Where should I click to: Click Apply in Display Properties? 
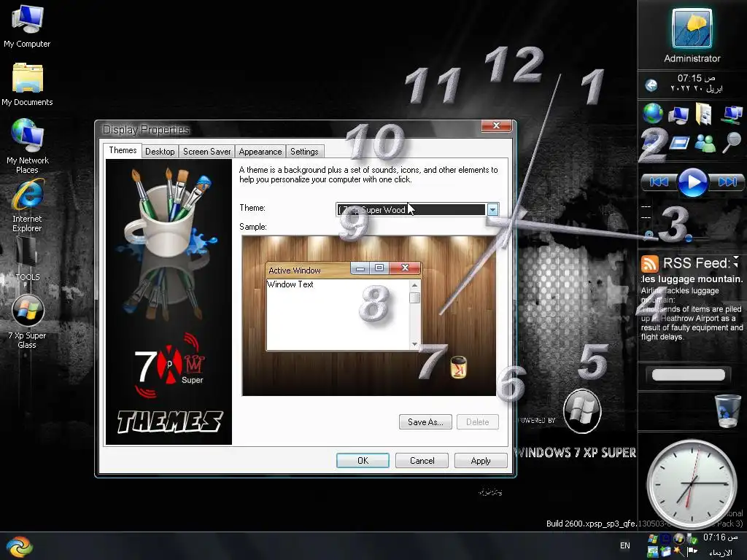coord(480,461)
